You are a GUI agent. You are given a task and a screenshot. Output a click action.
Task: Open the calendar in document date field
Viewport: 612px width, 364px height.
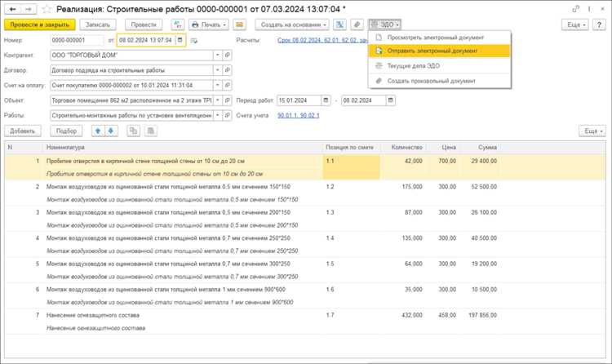(x=180, y=40)
